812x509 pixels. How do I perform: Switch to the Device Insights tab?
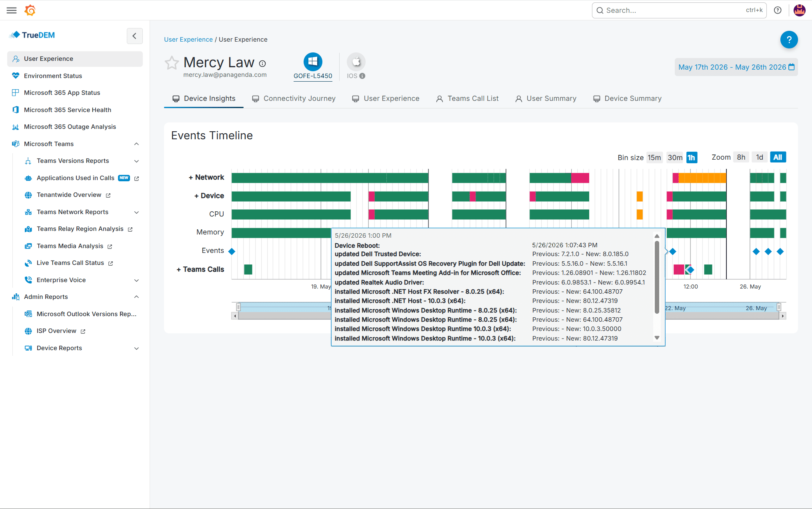[204, 98]
